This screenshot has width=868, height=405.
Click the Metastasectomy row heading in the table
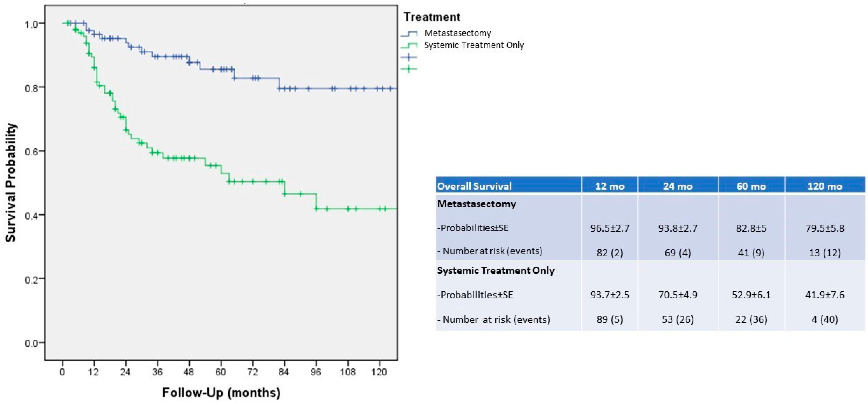point(477,204)
